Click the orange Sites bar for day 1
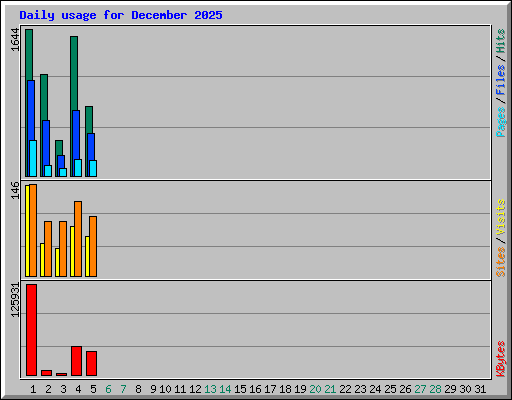The width and height of the screenshot is (512, 400). [33, 230]
